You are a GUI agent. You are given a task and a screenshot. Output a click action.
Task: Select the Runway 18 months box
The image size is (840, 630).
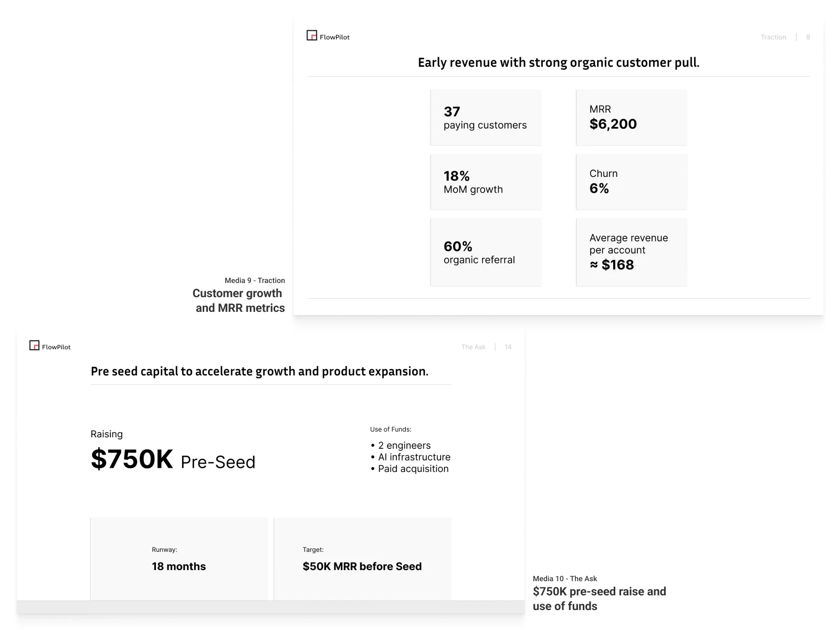coord(179,559)
